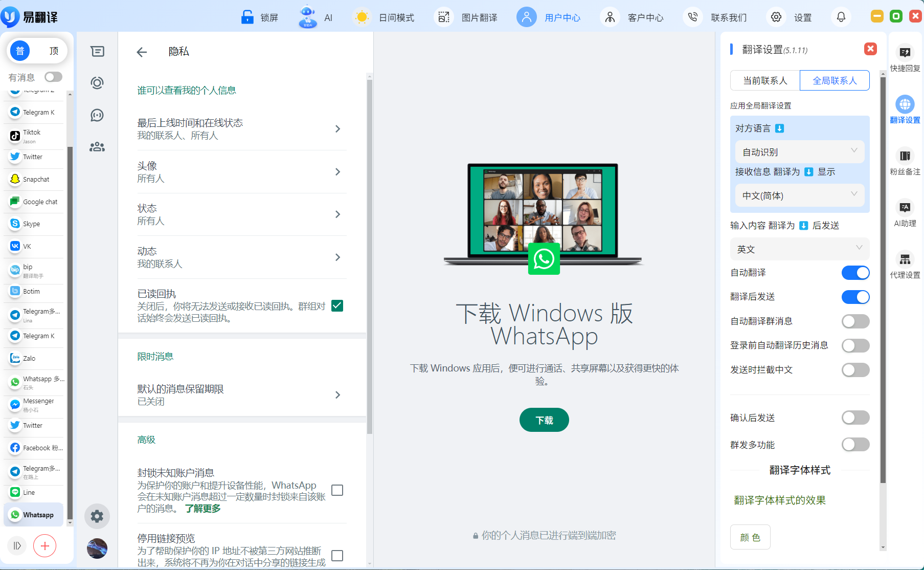Go back from privacy page
Screen dimensions: 924x570
(142, 52)
